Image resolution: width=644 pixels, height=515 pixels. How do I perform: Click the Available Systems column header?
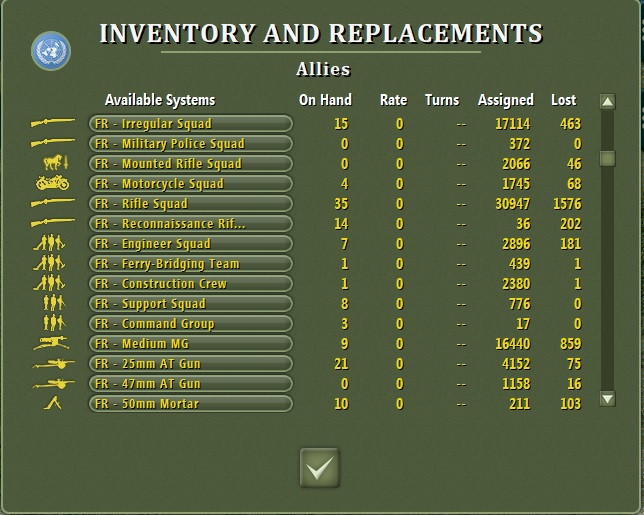pyautogui.click(x=160, y=100)
